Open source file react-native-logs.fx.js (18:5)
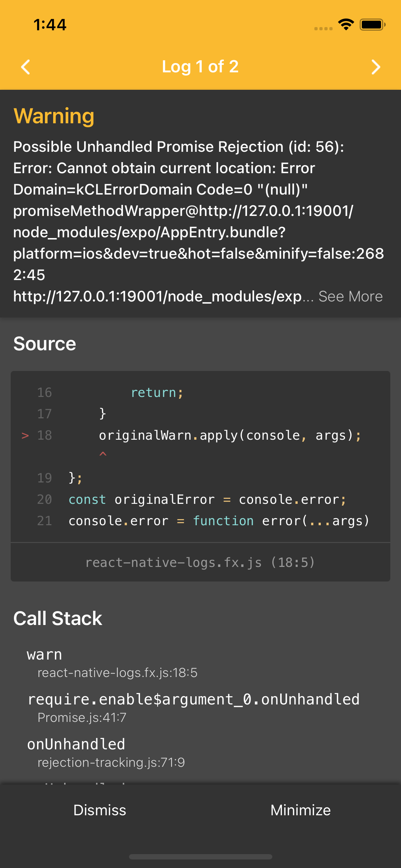The width and height of the screenshot is (401, 868). (200, 562)
